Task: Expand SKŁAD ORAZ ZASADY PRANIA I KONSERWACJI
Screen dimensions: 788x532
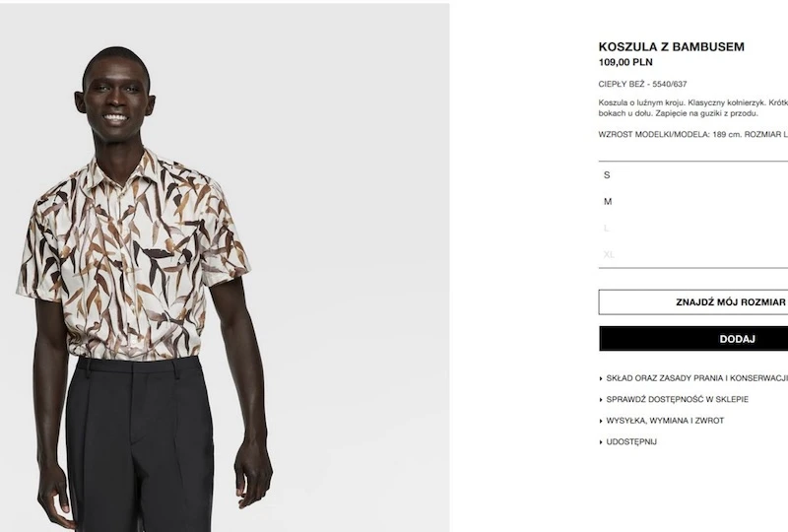Action: (693, 378)
